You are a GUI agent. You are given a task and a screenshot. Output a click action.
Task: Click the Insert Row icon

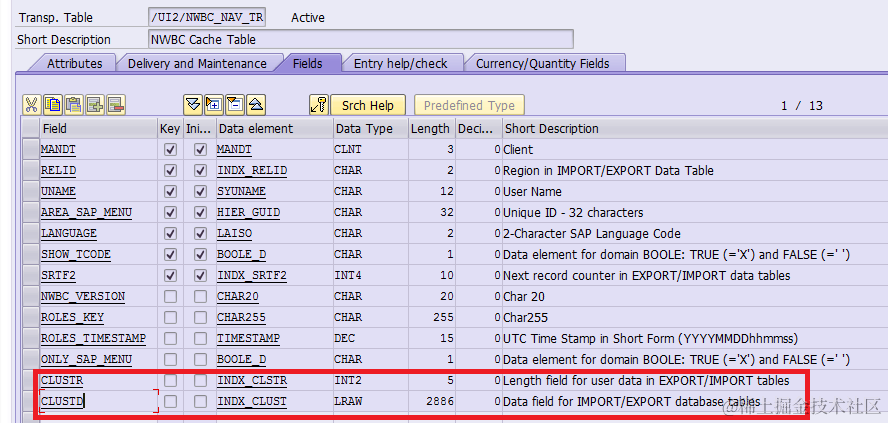(95, 105)
